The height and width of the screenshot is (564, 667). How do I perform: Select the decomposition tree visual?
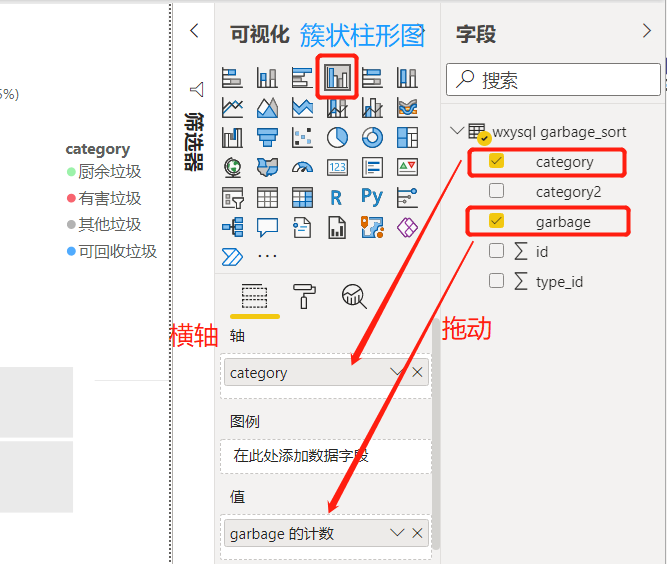232,227
